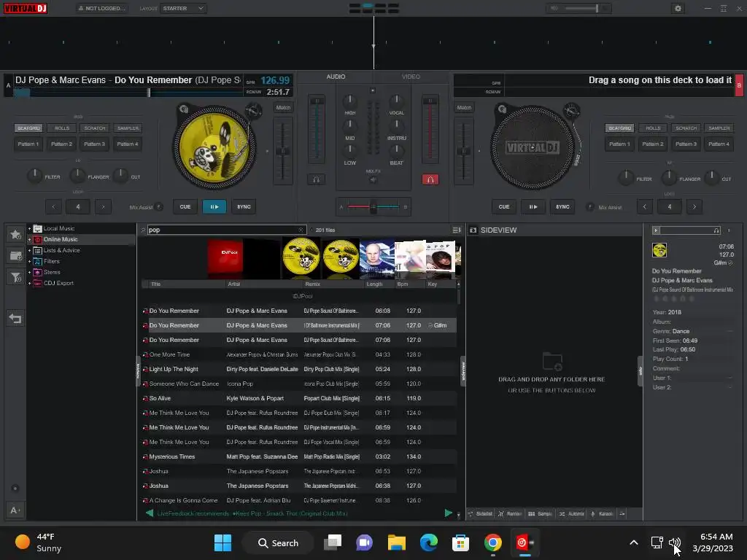747x560 pixels.
Task: Select the SAMPLER pad mode on deck B
Action: point(719,128)
